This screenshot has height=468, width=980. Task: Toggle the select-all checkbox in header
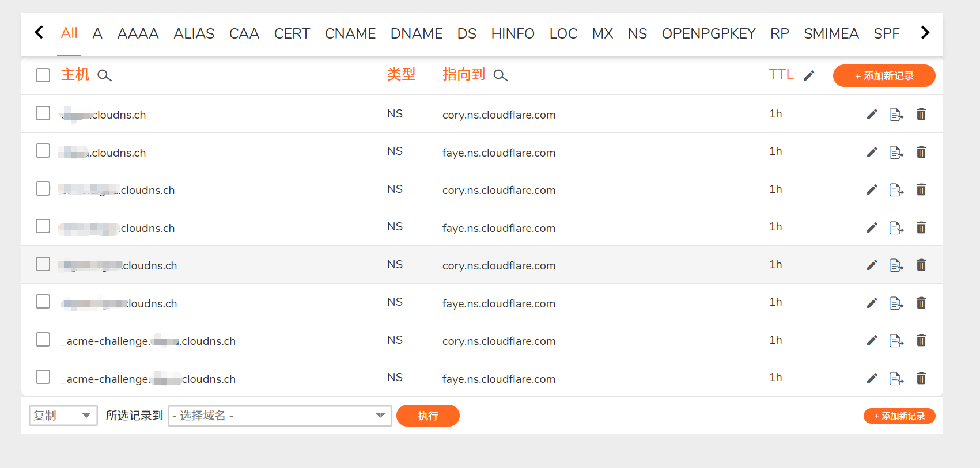point(43,75)
